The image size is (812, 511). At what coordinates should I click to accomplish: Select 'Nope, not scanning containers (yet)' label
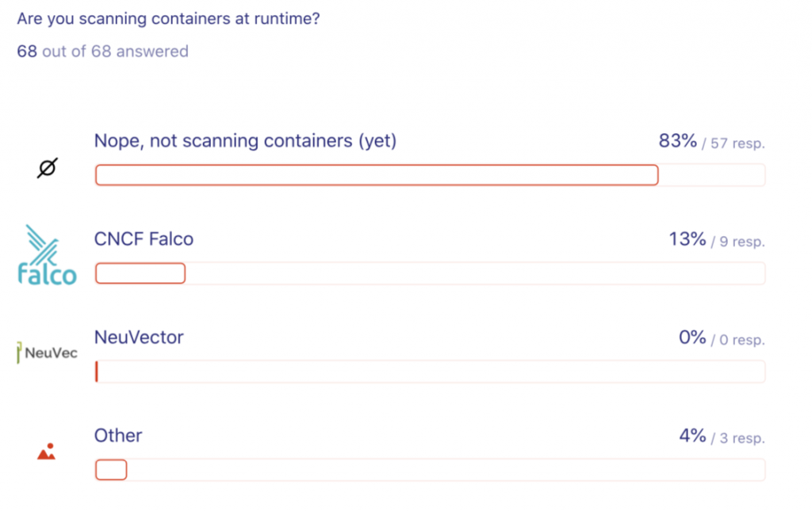pos(245,141)
